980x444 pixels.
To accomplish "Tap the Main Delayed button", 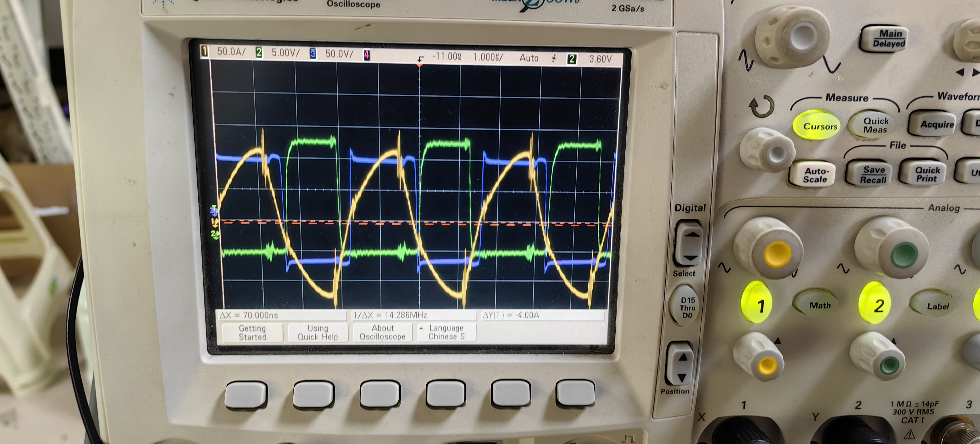I will (x=888, y=39).
